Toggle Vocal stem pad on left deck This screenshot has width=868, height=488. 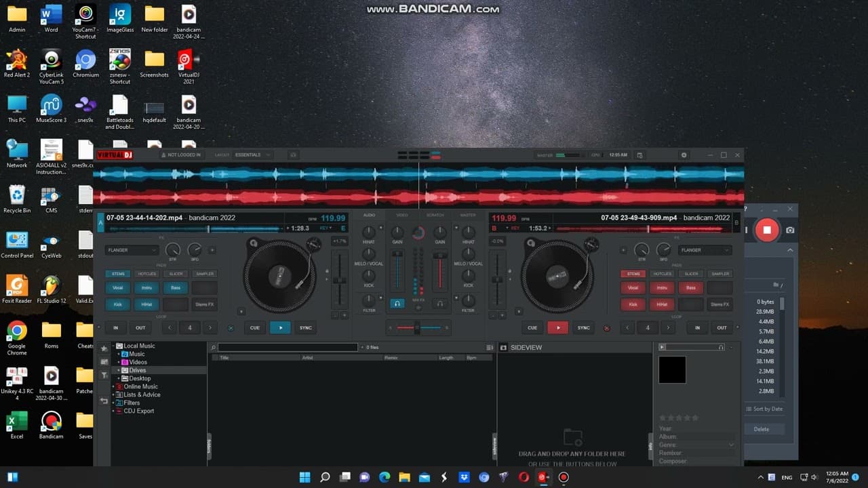point(118,288)
